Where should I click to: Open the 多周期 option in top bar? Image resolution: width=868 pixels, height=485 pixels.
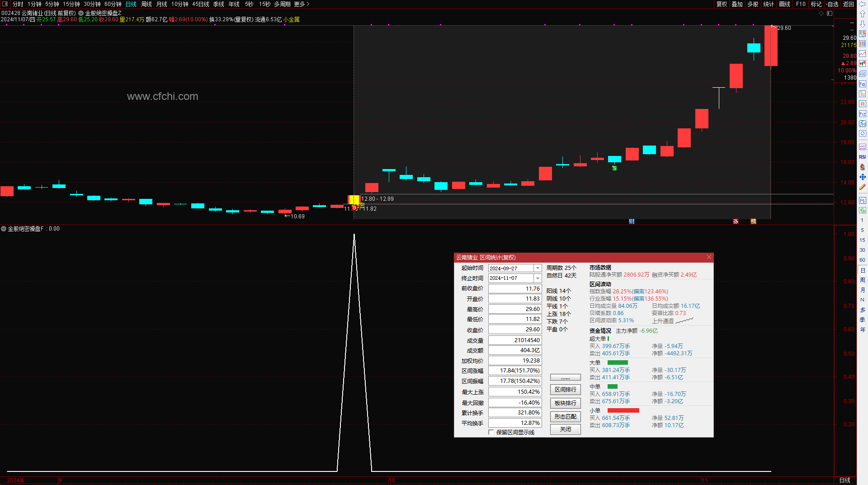282,4
